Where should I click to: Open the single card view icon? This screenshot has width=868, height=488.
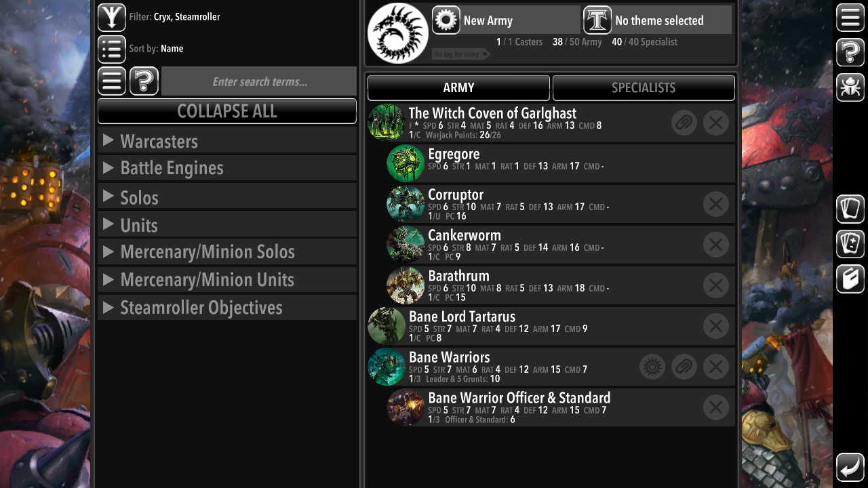pyautogui.click(x=850, y=209)
